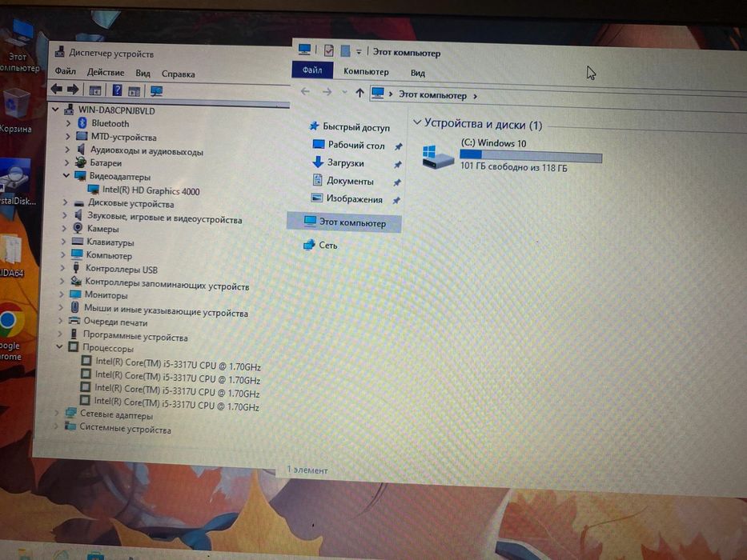Open recent locations dropdown in Explorer
This screenshot has height=560, width=747.
point(344,92)
